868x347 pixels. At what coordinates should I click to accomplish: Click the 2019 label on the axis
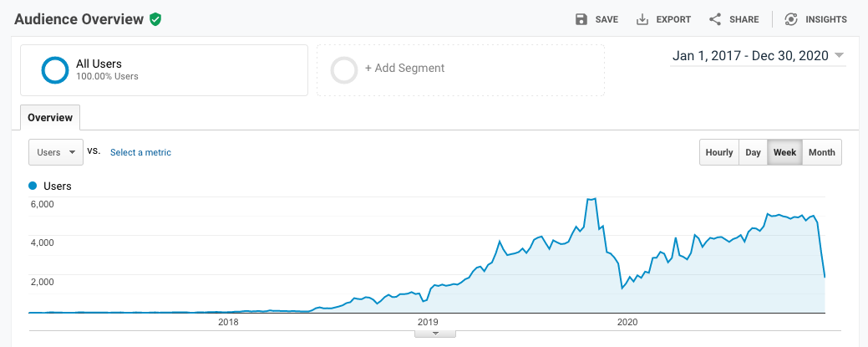428,322
